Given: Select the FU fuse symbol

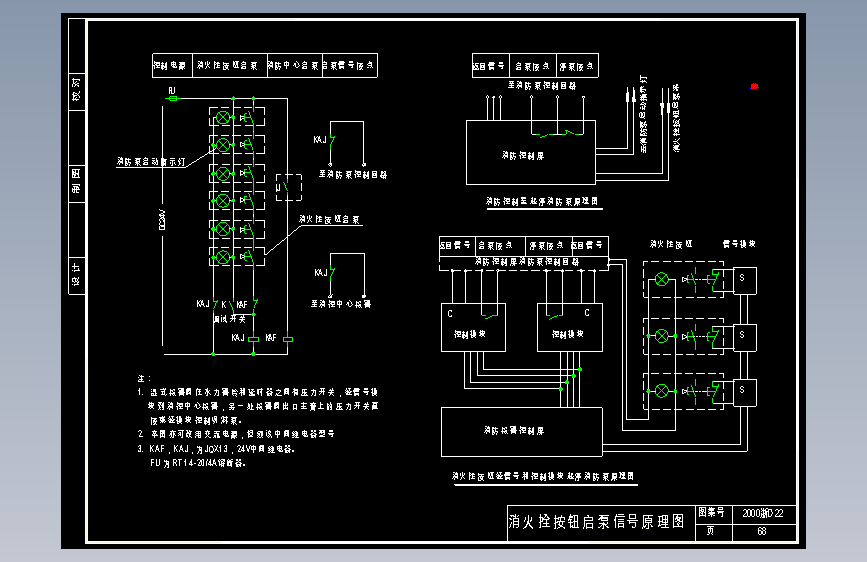Looking at the screenshot, I should [173, 98].
